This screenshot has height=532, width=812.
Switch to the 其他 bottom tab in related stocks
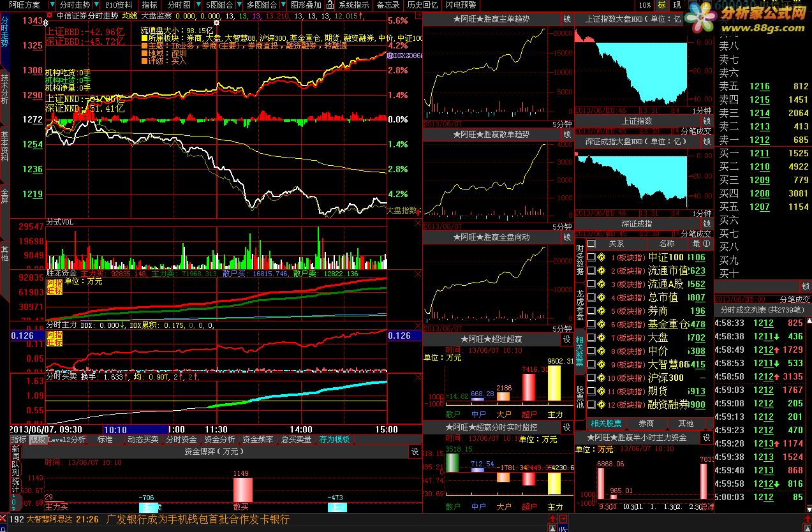point(686,423)
